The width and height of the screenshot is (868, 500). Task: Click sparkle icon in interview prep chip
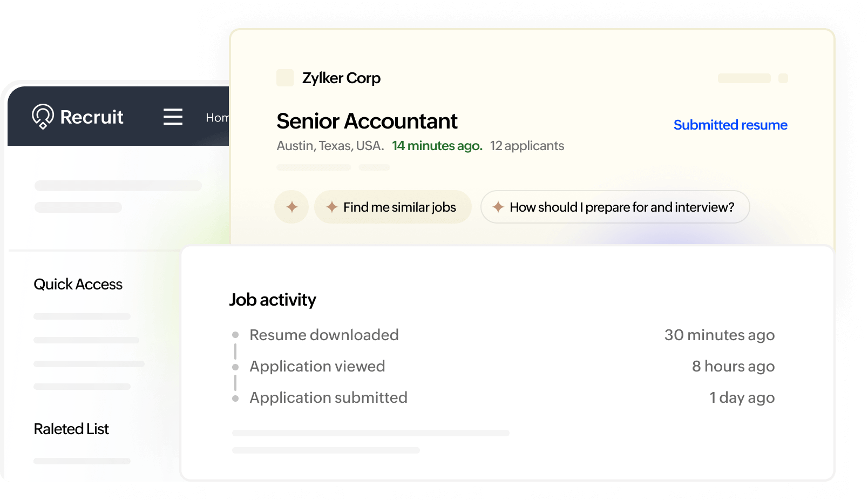(x=498, y=207)
